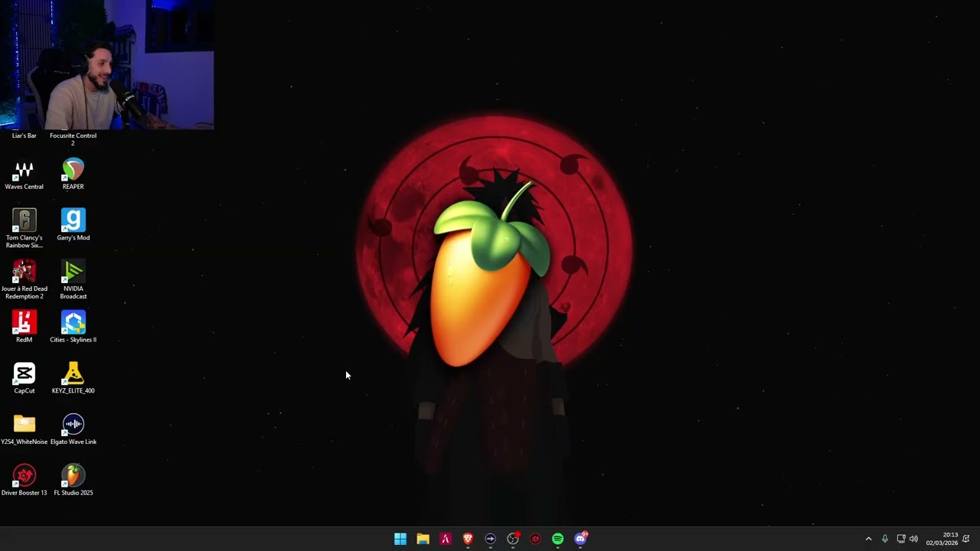Select the NVIDIA Broadcast desktop icon
The image size is (980, 551).
pyautogui.click(x=73, y=280)
